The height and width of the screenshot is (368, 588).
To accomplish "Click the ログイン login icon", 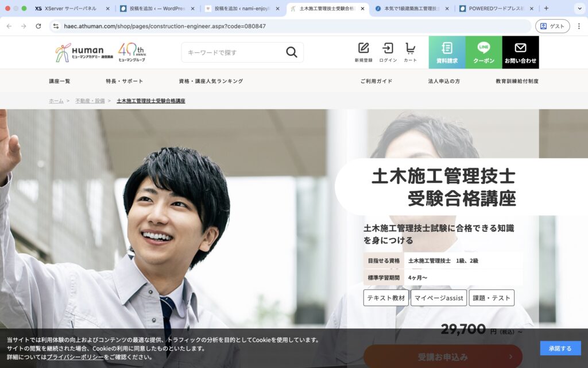I will pos(388,52).
